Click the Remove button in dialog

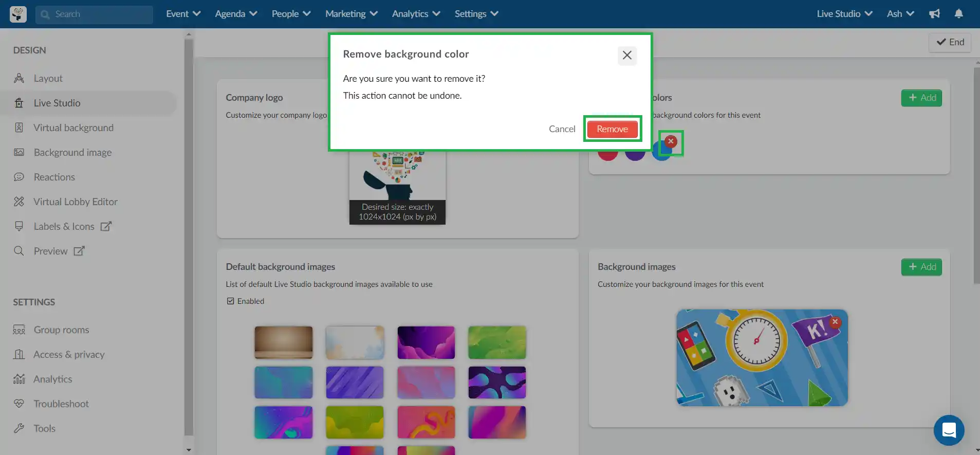pyautogui.click(x=612, y=129)
